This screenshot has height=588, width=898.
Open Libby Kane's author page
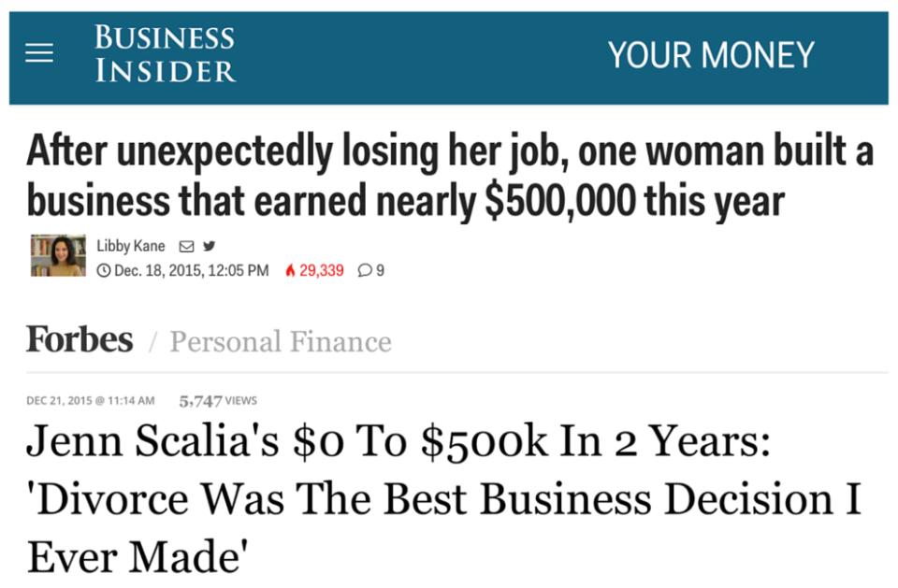coord(131,247)
